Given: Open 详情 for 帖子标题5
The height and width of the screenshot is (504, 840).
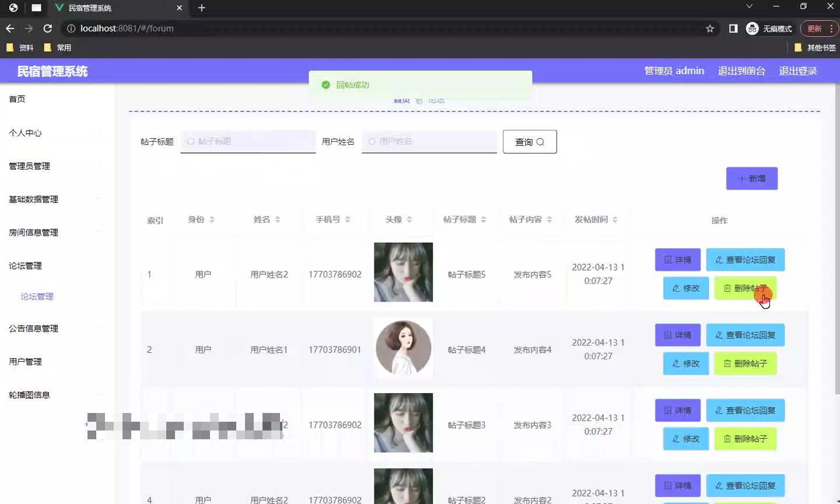Looking at the screenshot, I should (678, 260).
